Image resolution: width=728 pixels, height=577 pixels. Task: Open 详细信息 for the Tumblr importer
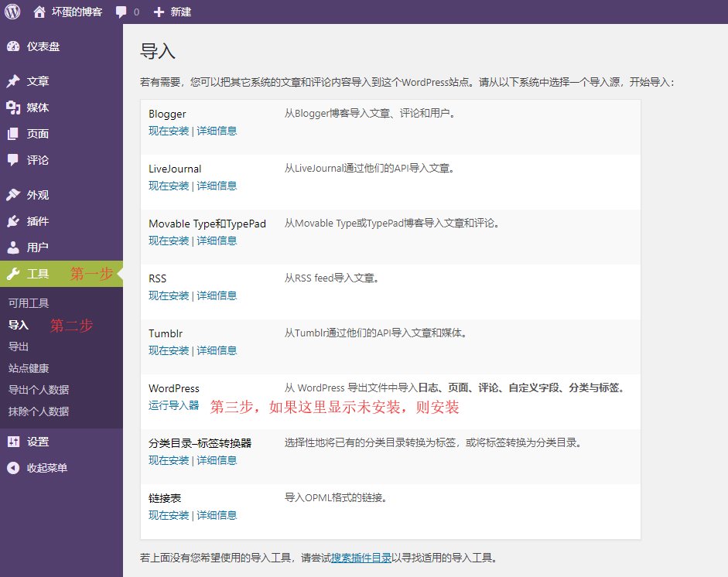click(217, 350)
